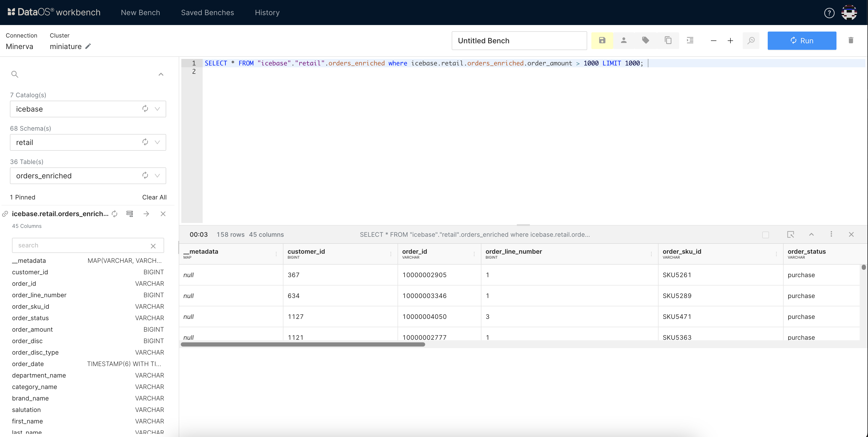Open the Saved Benches tab

pyautogui.click(x=207, y=13)
